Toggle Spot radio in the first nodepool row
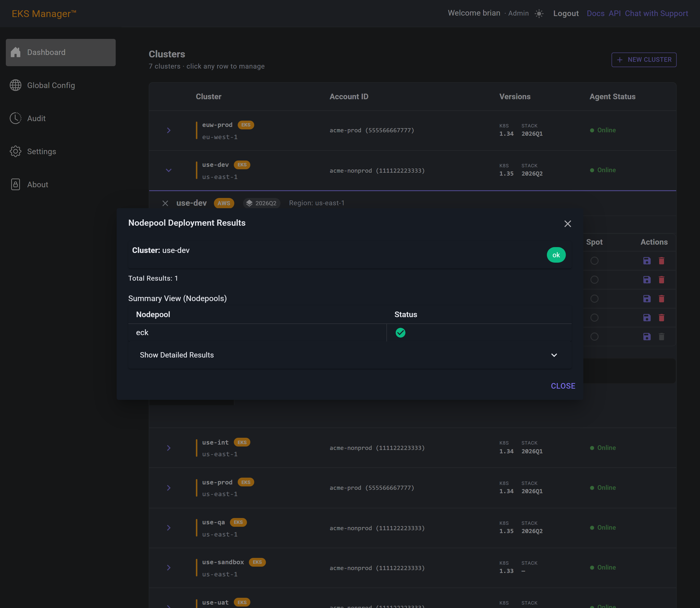The image size is (700, 608). (x=594, y=260)
